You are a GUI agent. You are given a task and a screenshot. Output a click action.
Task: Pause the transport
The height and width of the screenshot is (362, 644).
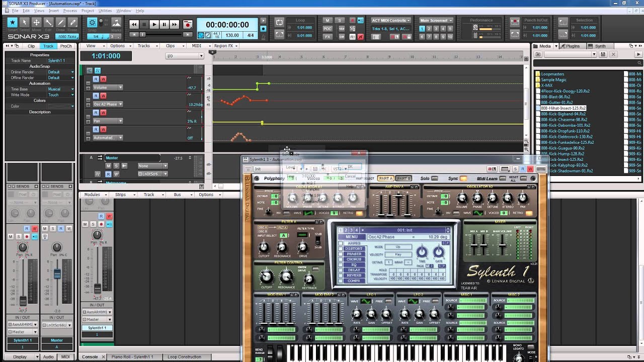[164, 24]
